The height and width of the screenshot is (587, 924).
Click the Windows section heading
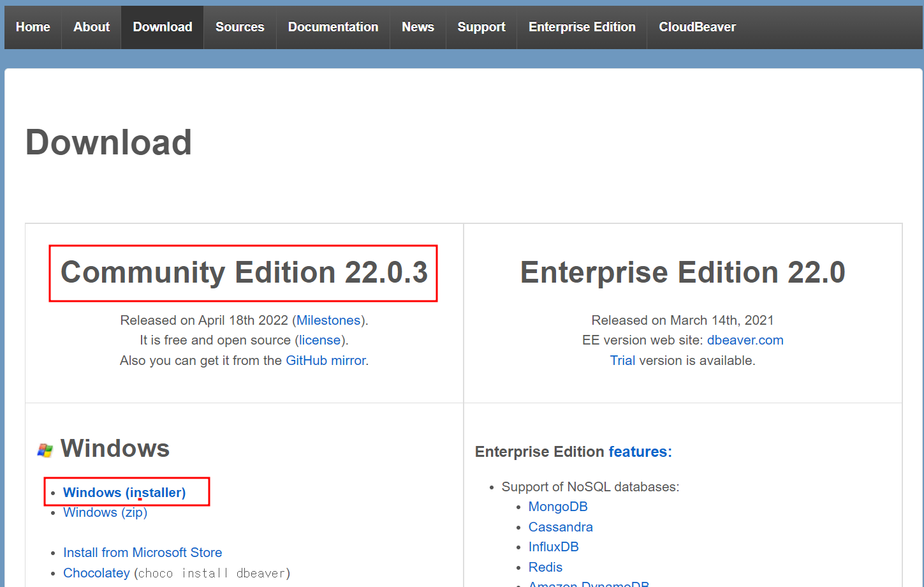[x=115, y=449]
